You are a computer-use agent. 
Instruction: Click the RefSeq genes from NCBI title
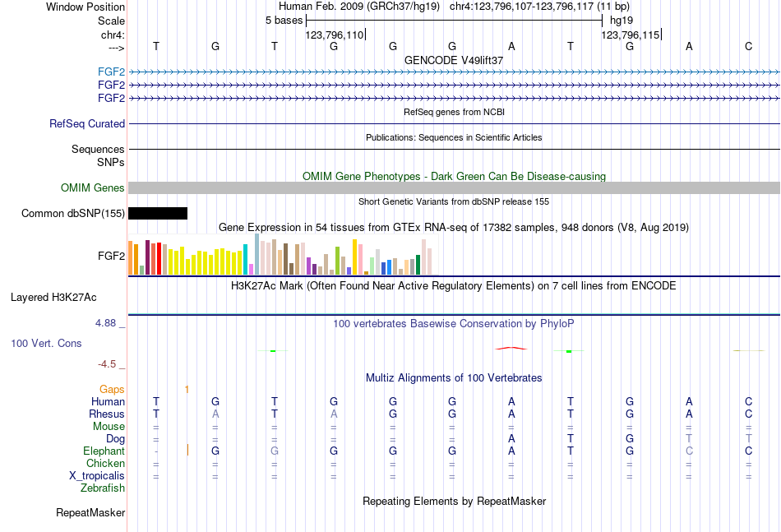(454, 112)
